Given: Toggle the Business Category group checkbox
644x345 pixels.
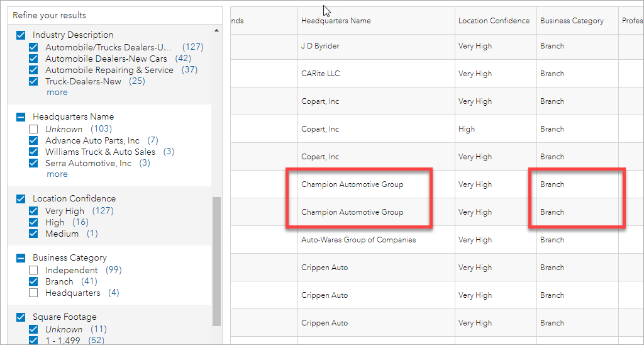Looking at the screenshot, I should click(21, 258).
